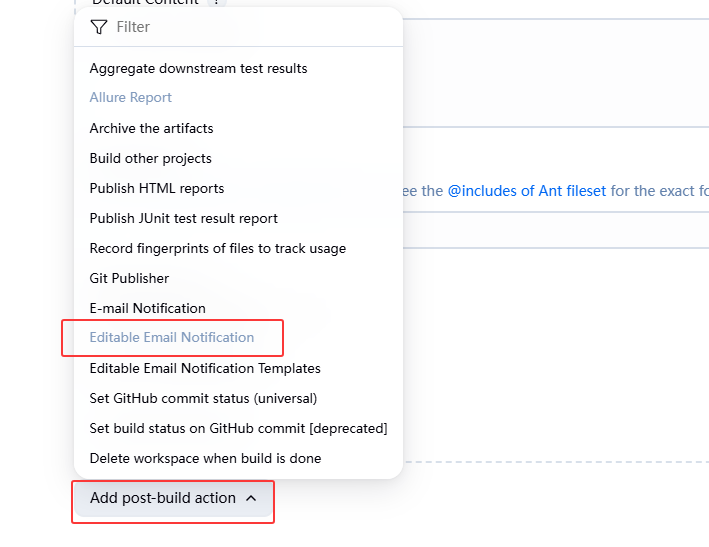709x547 pixels.
Task: Choose Publish JUnit test result report
Action: pyautogui.click(x=184, y=218)
